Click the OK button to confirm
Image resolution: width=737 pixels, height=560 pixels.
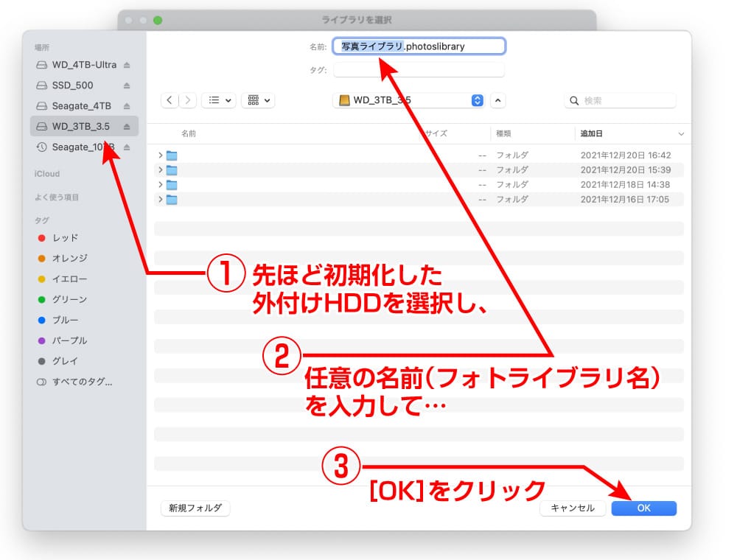(x=643, y=508)
